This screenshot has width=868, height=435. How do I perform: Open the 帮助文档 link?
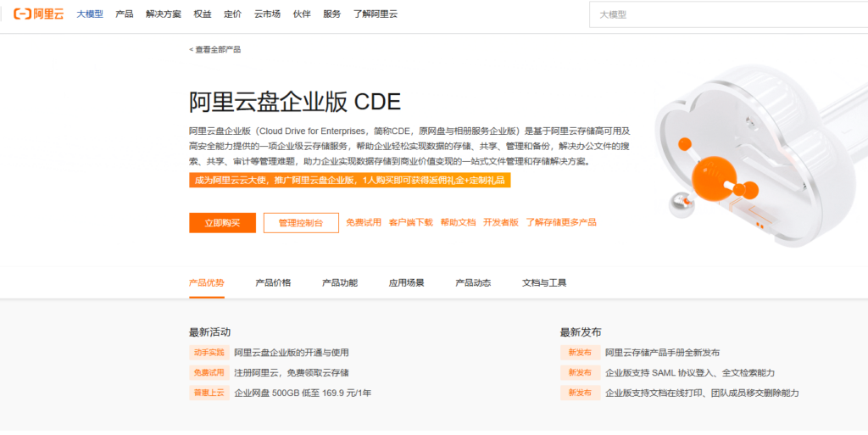(x=459, y=222)
